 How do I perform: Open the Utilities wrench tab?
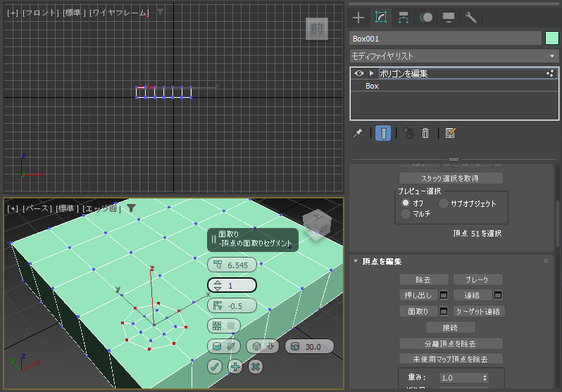pos(470,17)
